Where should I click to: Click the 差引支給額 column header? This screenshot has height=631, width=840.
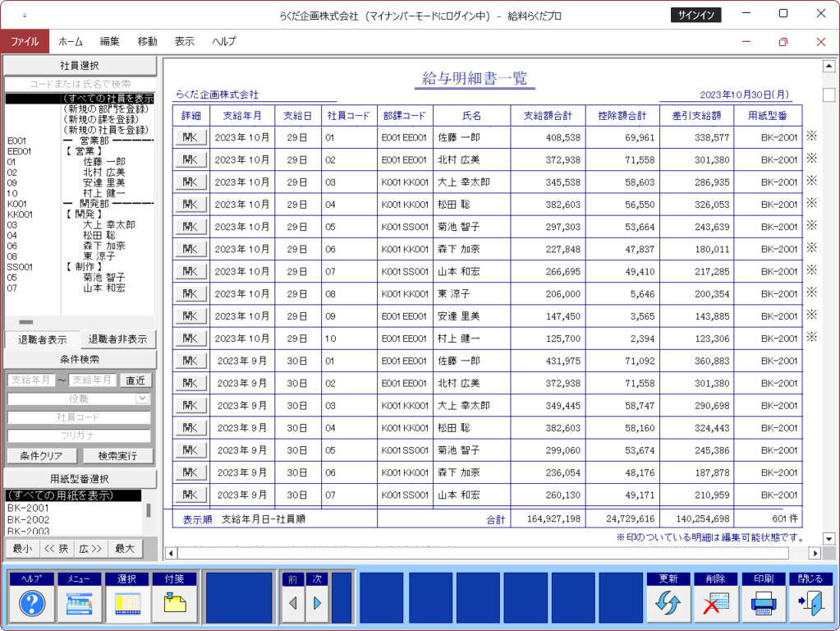click(696, 115)
